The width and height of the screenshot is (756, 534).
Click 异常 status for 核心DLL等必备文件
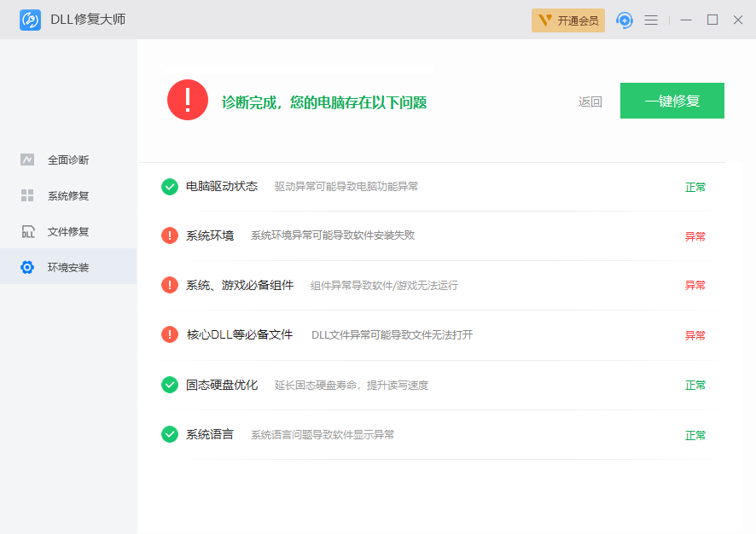tap(695, 335)
